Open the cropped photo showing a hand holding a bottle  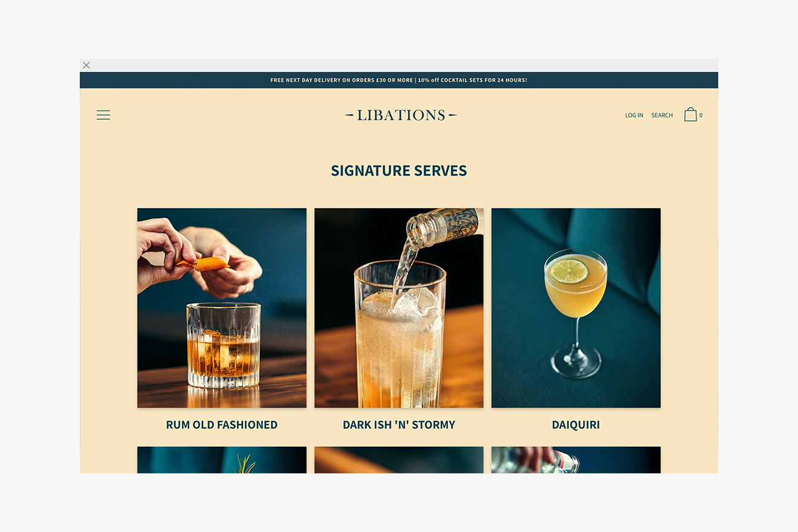tap(576, 460)
